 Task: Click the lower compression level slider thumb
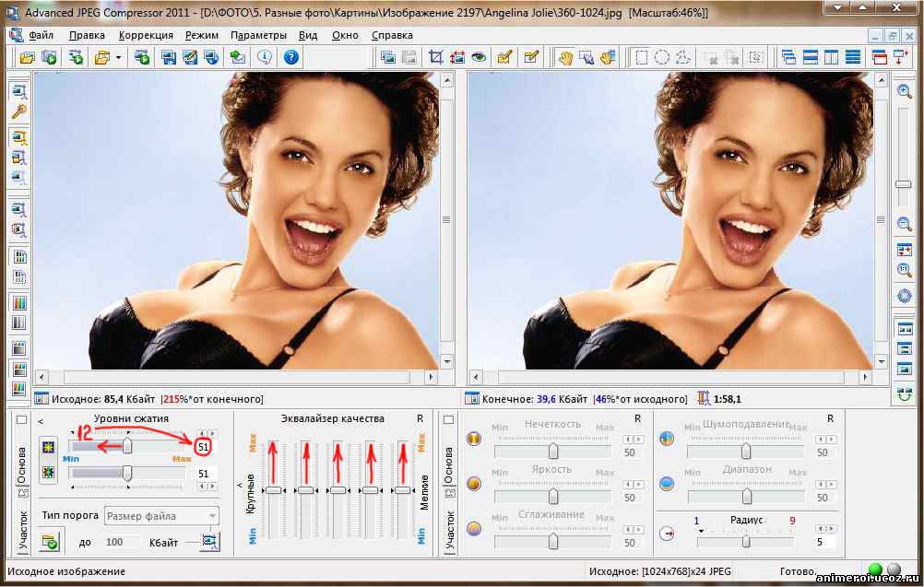click(126, 472)
